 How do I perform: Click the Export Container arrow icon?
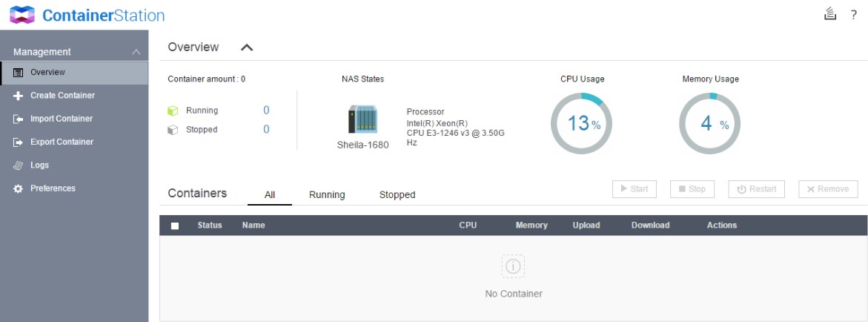19,142
